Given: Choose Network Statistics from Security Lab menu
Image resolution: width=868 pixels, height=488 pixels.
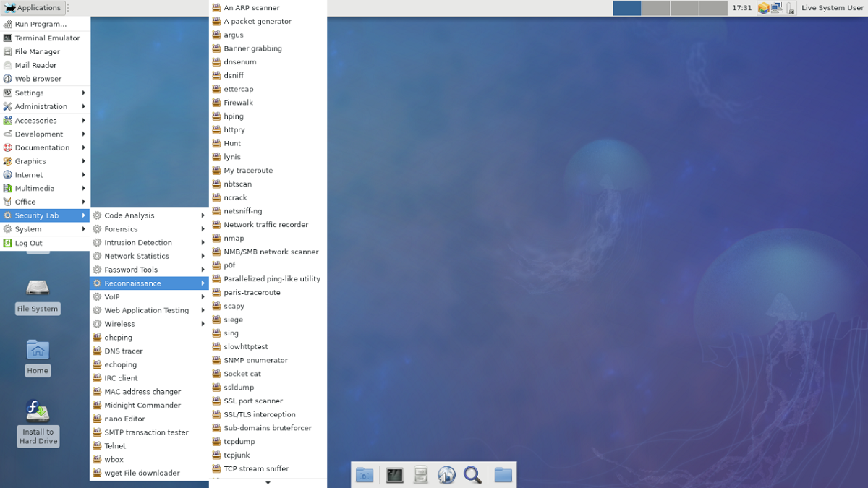Looking at the screenshot, I should tap(149, 256).
